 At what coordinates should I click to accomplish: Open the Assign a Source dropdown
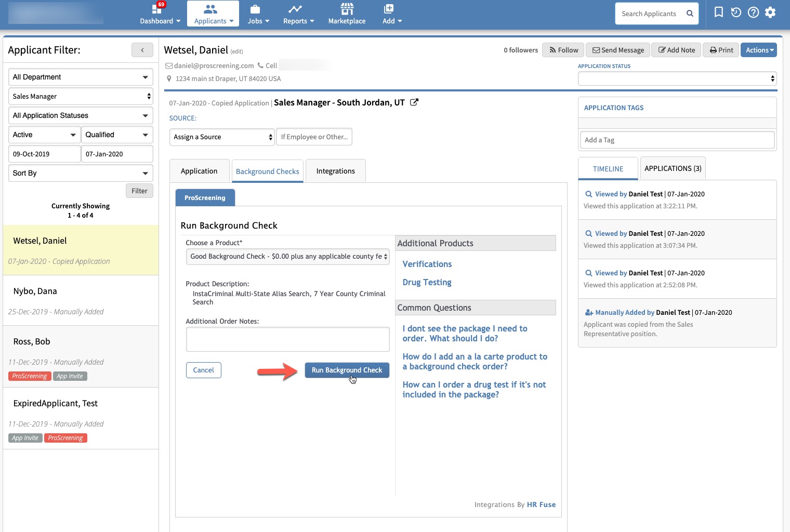click(x=222, y=137)
